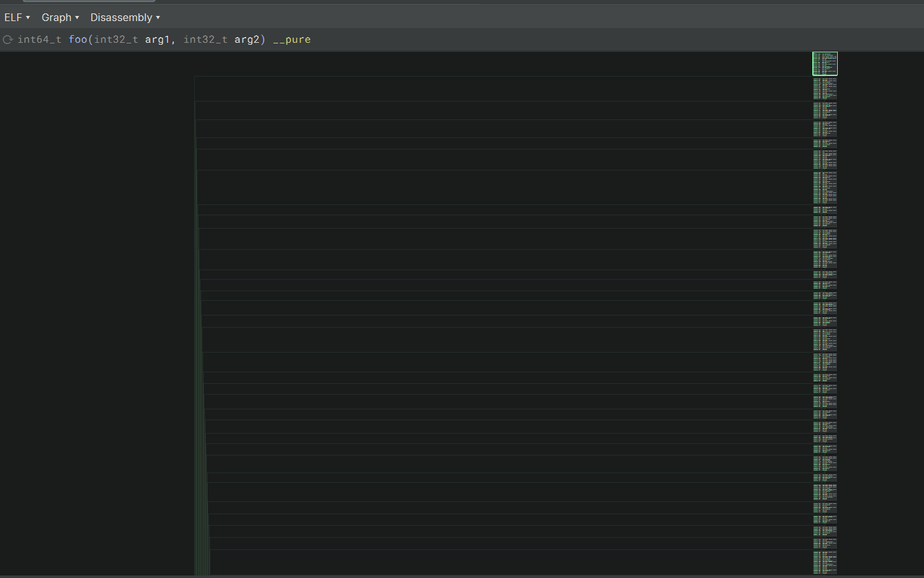The image size is (924, 578).
Task: Click the function reanalyze circular-arrow icon
Action: tap(7, 39)
